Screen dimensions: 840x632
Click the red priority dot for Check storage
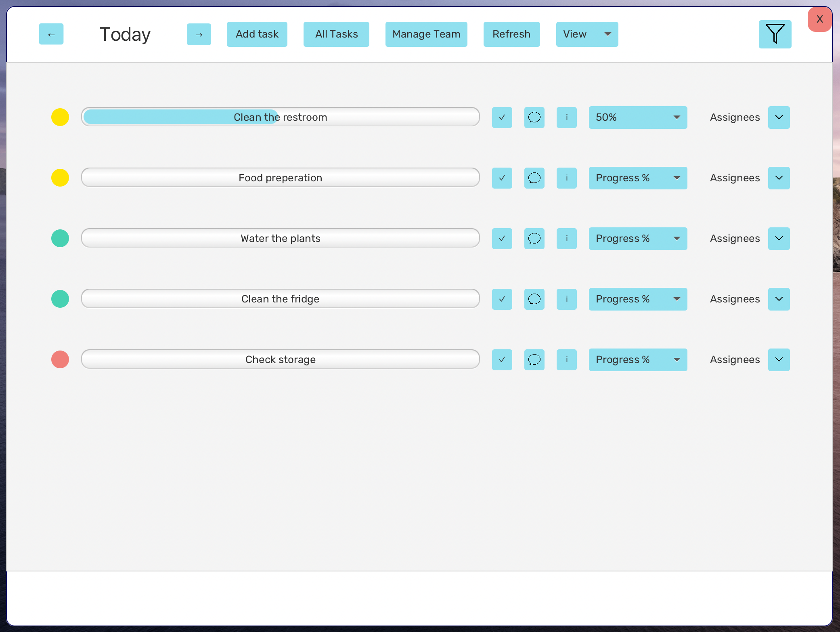point(60,359)
